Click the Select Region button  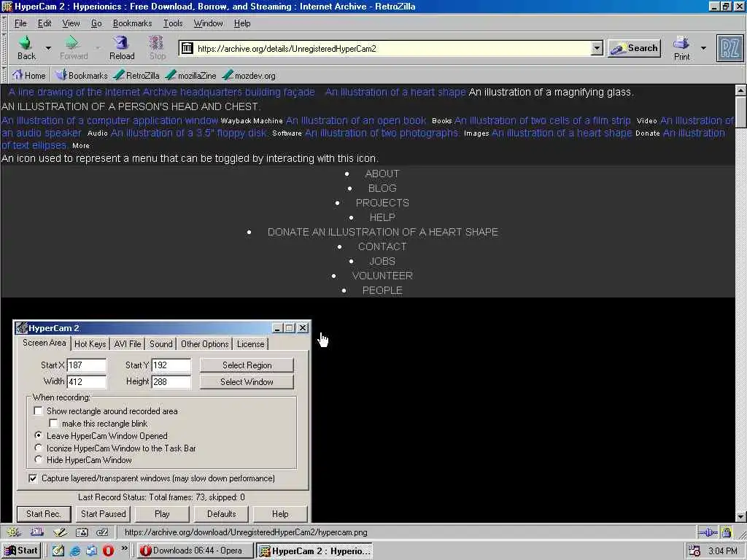[x=247, y=365]
